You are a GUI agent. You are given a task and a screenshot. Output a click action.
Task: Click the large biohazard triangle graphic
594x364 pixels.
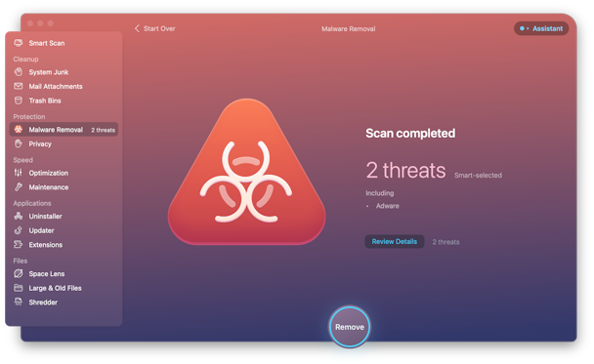(246, 172)
